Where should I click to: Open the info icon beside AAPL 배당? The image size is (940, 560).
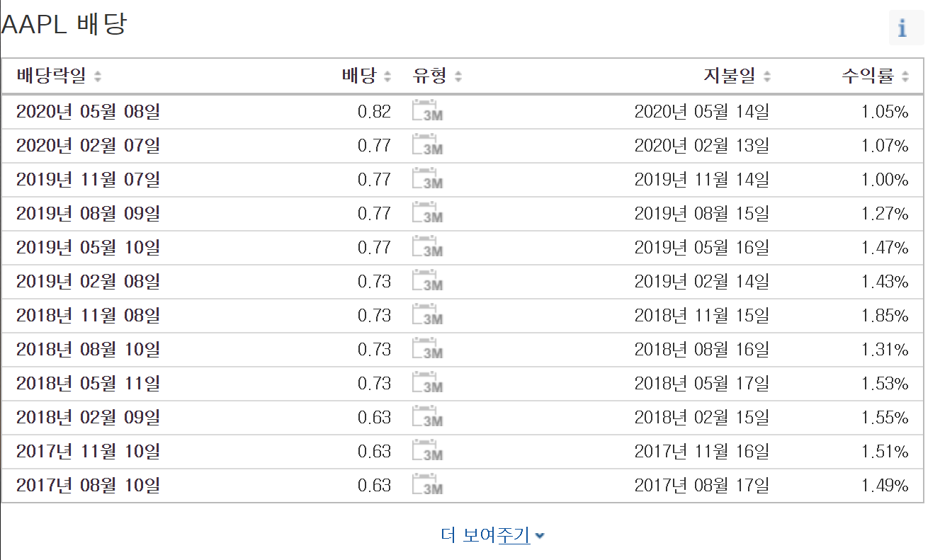(x=906, y=28)
